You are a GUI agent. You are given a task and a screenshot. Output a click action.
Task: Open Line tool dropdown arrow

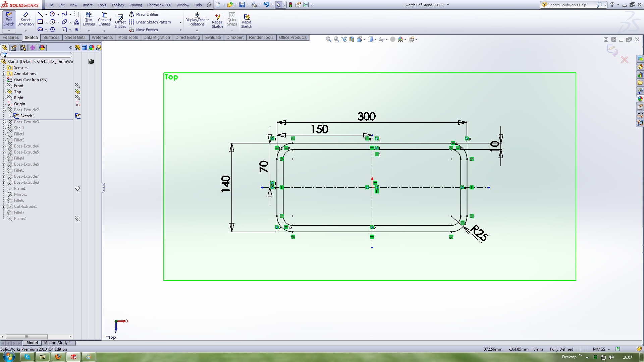coord(46,14)
